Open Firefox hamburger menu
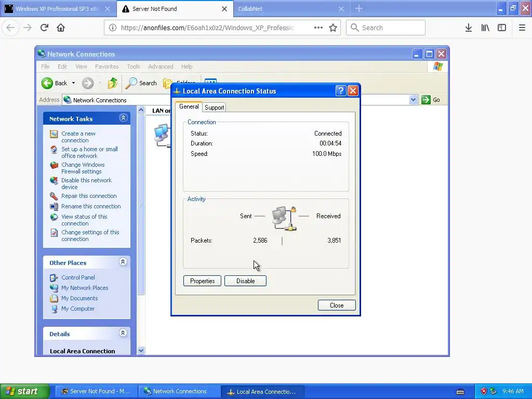The image size is (532, 399). (x=522, y=28)
